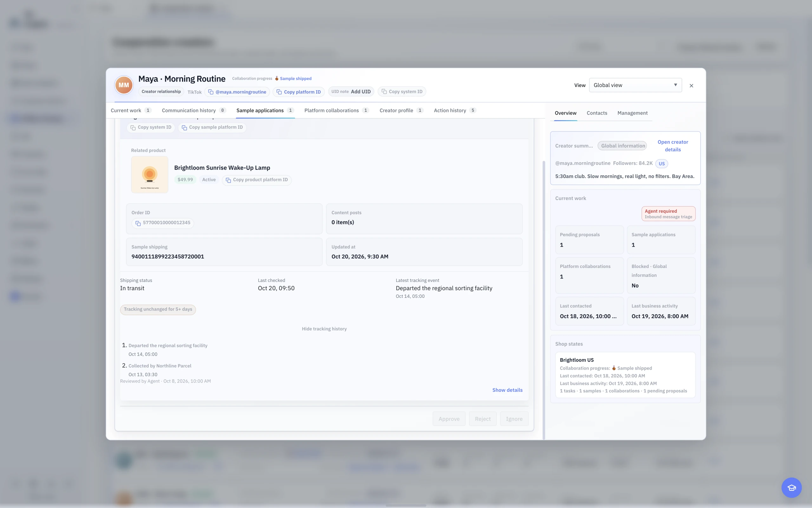Image resolution: width=812 pixels, height=508 pixels.
Task: Select the Overview side tab
Action: pyautogui.click(x=565, y=113)
